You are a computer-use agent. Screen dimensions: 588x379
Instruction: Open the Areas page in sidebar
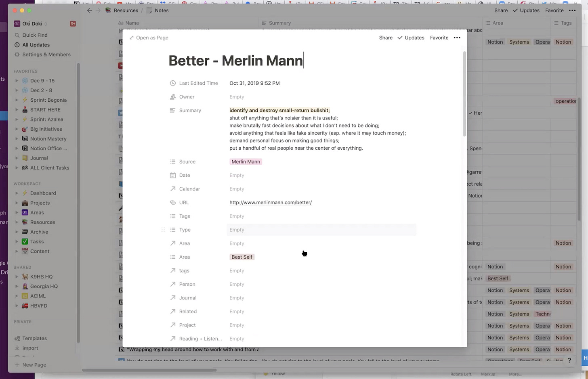(37, 213)
